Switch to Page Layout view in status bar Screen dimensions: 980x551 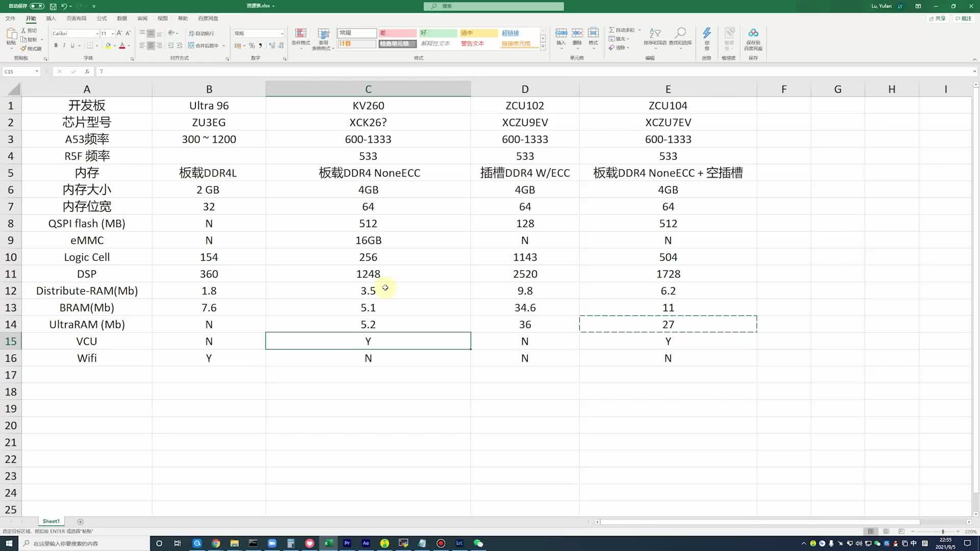point(886,531)
